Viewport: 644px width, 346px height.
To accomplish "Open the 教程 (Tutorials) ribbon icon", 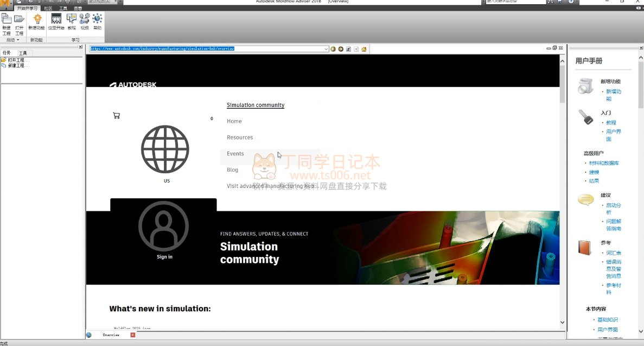I will (72, 21).
